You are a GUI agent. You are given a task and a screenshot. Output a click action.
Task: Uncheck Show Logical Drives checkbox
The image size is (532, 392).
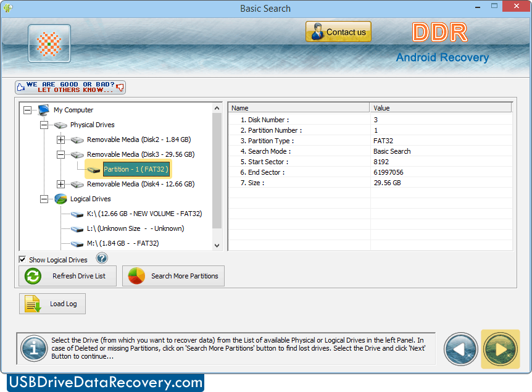tap(23, 260)
